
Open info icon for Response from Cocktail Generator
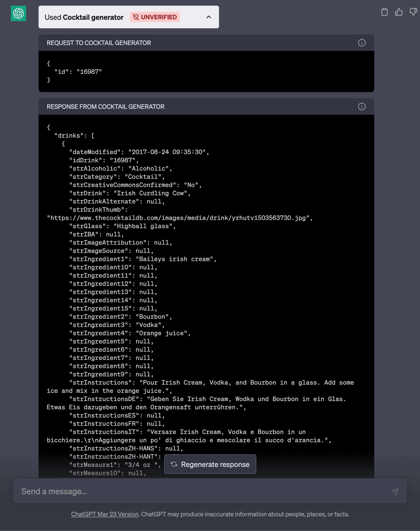pyautogui.click(x=362, y=107)
